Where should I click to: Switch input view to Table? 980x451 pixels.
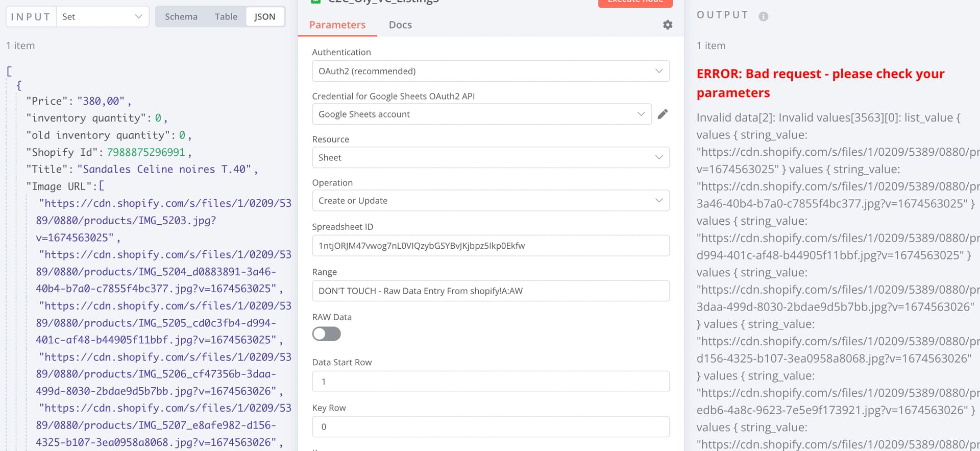226,17
